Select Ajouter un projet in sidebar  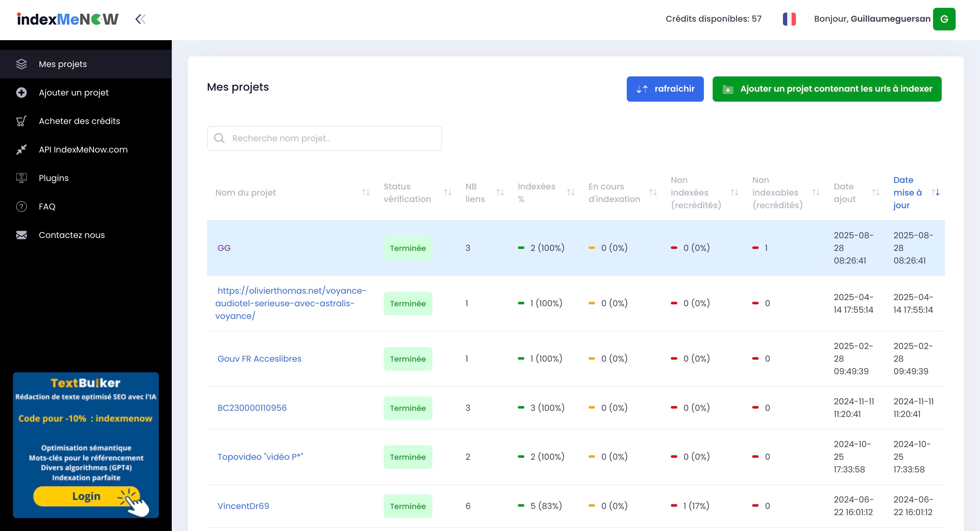coord(74,92)
